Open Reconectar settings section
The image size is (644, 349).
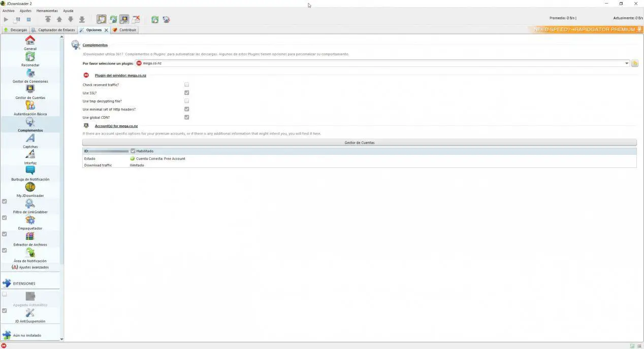point(30,59)
